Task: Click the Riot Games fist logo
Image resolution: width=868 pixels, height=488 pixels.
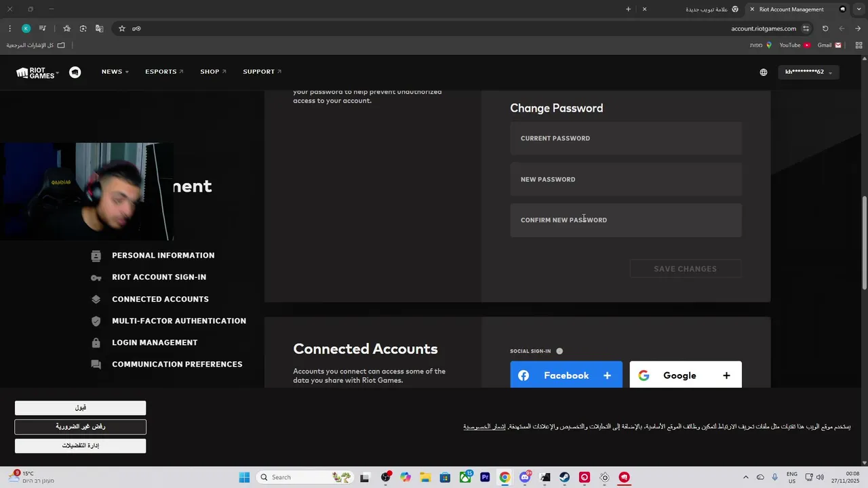Action: coord(35,73)
